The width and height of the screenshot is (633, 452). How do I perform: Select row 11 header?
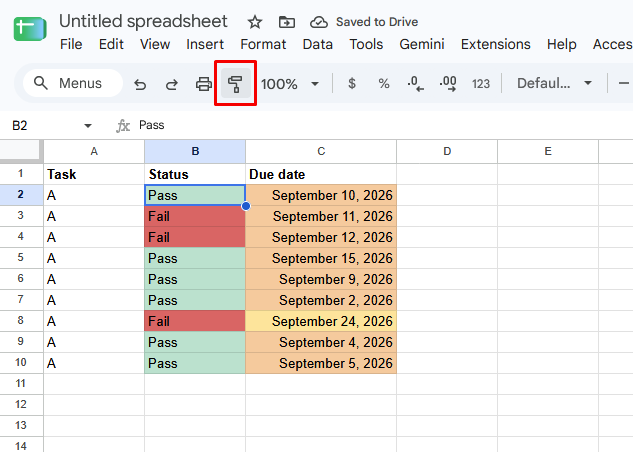[21, 384]
